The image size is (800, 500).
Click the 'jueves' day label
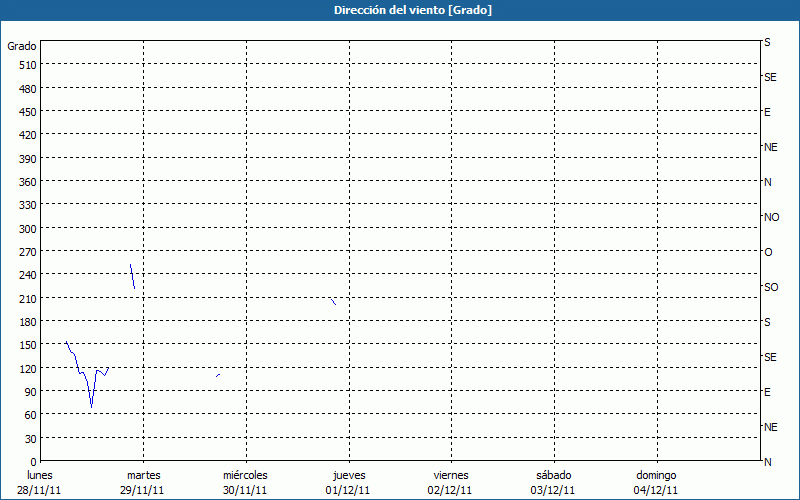pyautogui.click(x=349, y=475)
